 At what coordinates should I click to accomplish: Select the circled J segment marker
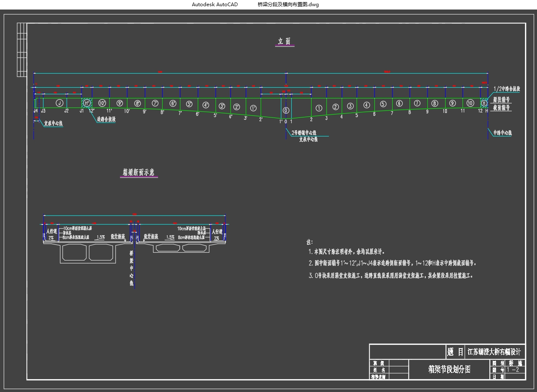(59, 103)
